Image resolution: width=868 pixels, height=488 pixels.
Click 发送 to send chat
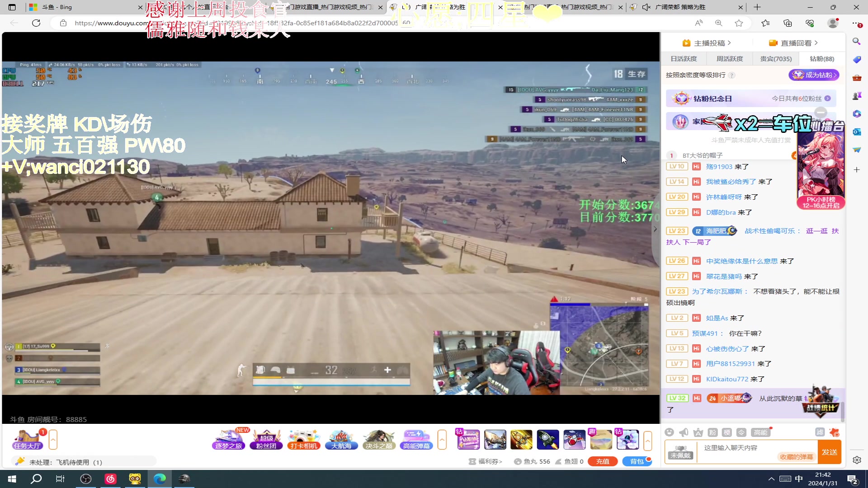pyautogui.click(x=829, y=452)
